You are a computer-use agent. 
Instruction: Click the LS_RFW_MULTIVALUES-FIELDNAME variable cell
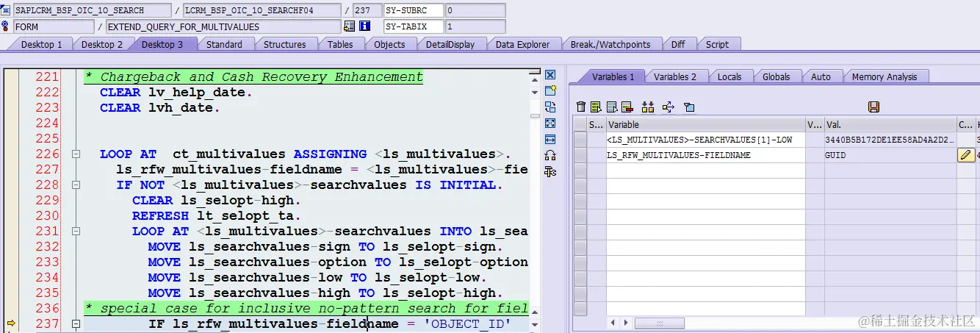pyautogui.click(x=705, y=155)
